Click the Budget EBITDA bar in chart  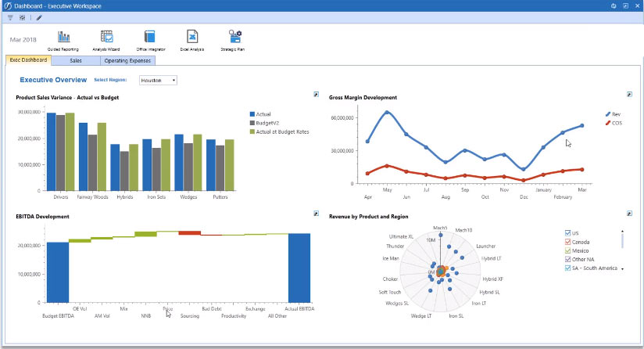pos(58,272)
